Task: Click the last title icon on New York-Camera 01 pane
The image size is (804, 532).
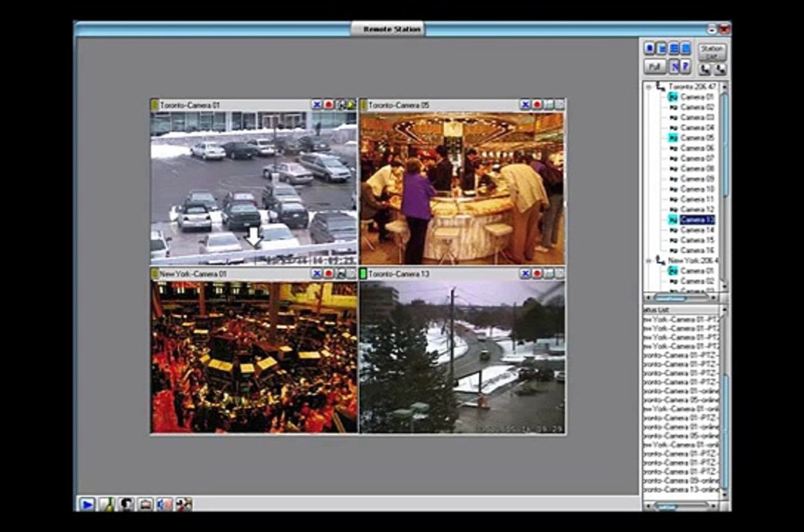Action: (x=351, y=273)
